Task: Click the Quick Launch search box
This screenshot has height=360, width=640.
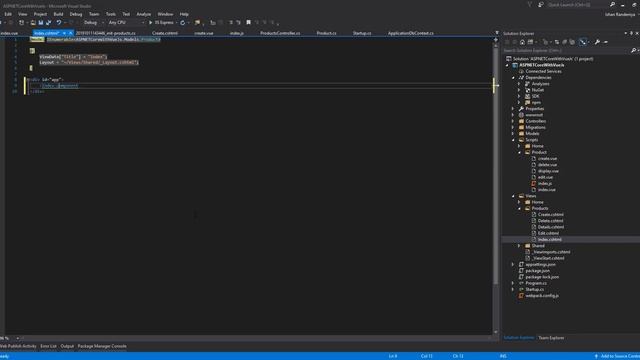Action: point(578,5)
